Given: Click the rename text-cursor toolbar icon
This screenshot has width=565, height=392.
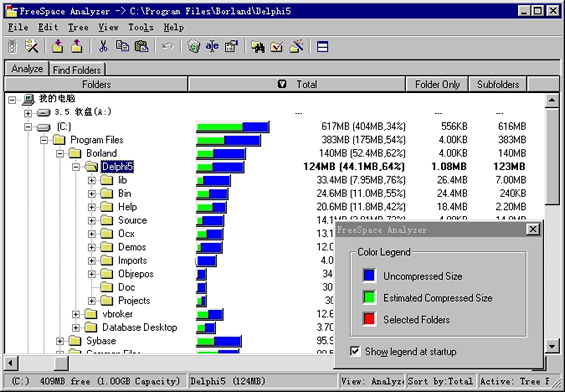Looking at the screenshot, I should click(212, 46).
